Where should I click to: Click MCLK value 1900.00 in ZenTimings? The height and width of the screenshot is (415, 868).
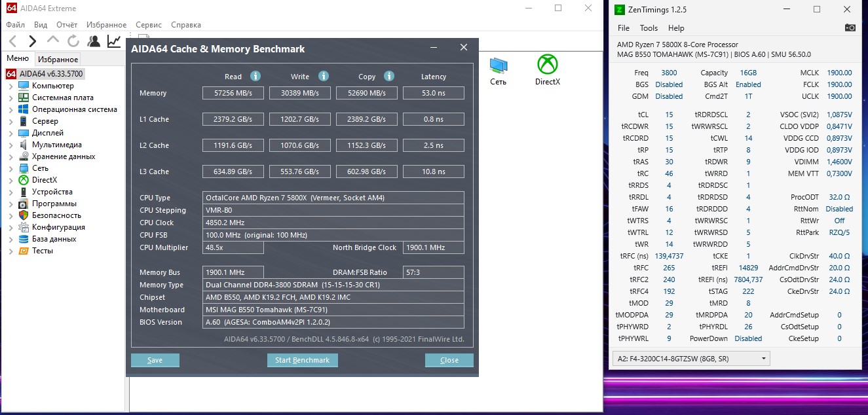click(839, 73)
